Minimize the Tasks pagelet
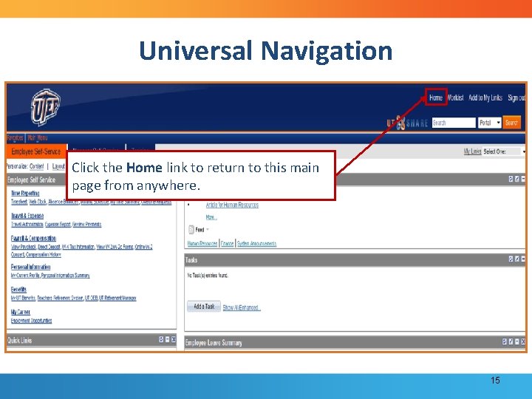The image size is (532, 399). click(x=523, y=259)
